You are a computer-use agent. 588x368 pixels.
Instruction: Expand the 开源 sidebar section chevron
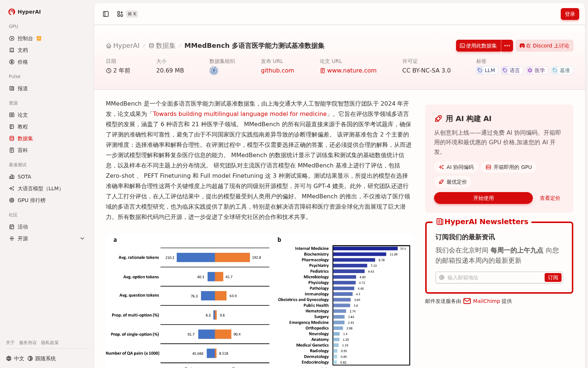(x=82, y=238)
